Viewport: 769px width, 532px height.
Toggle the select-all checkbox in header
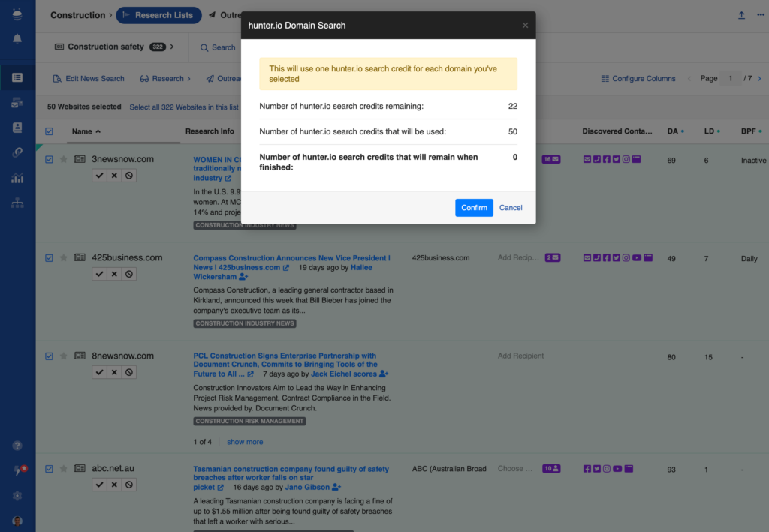pos(49,131)
